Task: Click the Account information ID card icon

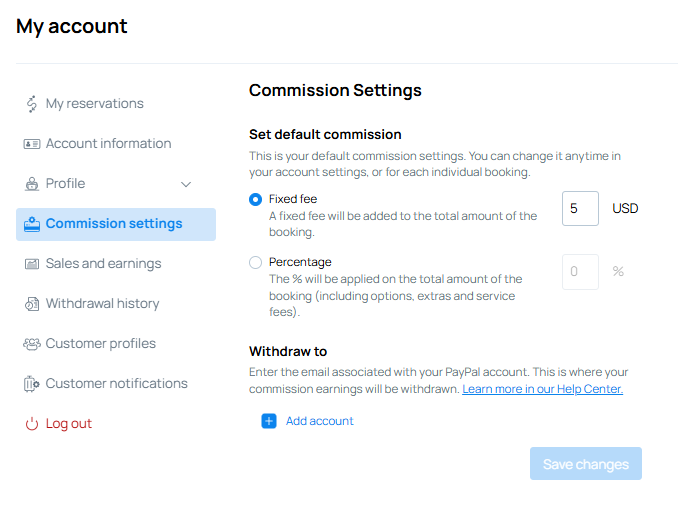Action: pyautogui.click(x=32, y=144)
